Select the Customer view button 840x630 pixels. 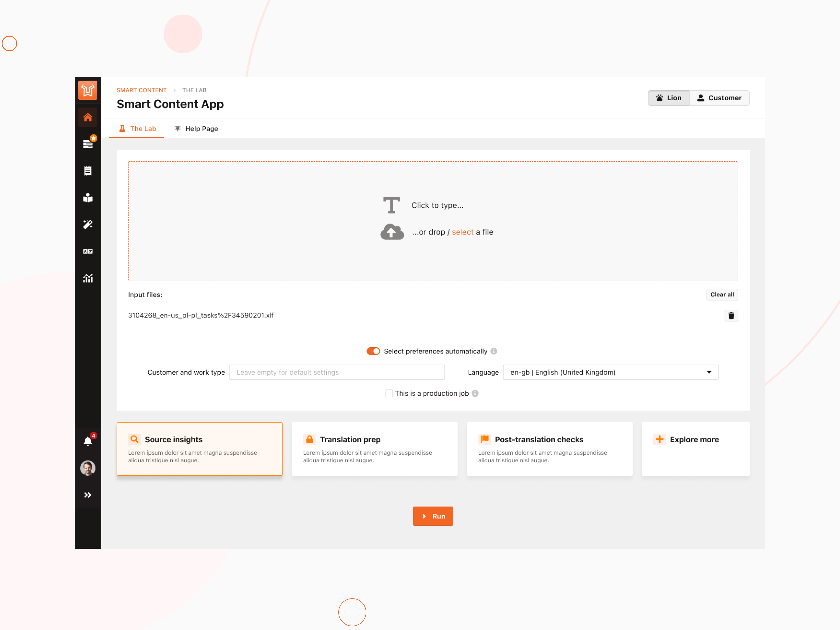point(719,98)
